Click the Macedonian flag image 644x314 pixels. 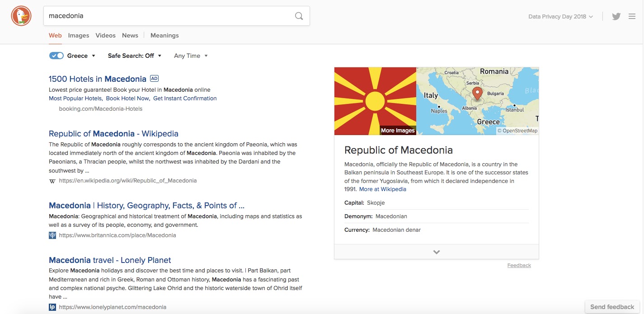point(375,101)
